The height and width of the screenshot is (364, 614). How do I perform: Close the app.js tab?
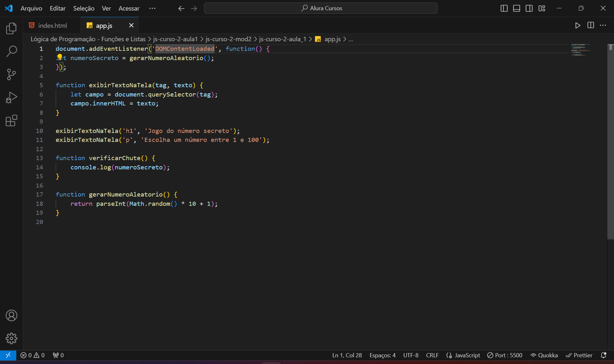coord(131,25)
